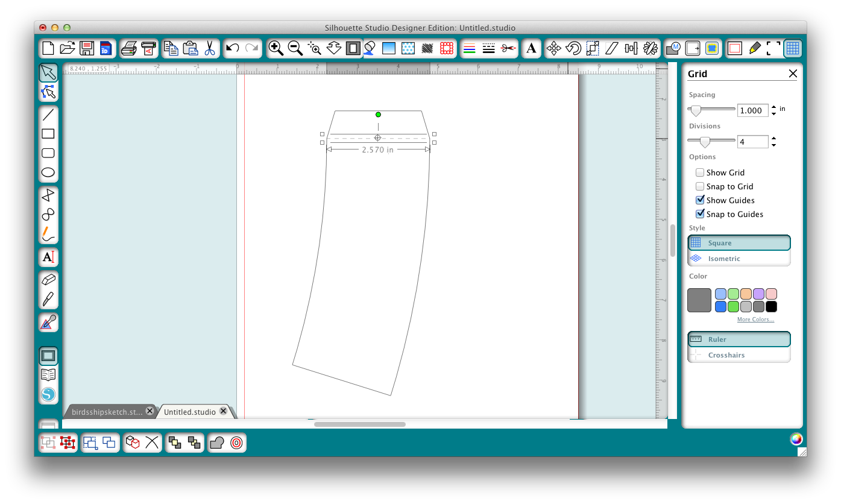
Task: Increase Spacing value with up stepper arrow
Action: coord(773,107)
